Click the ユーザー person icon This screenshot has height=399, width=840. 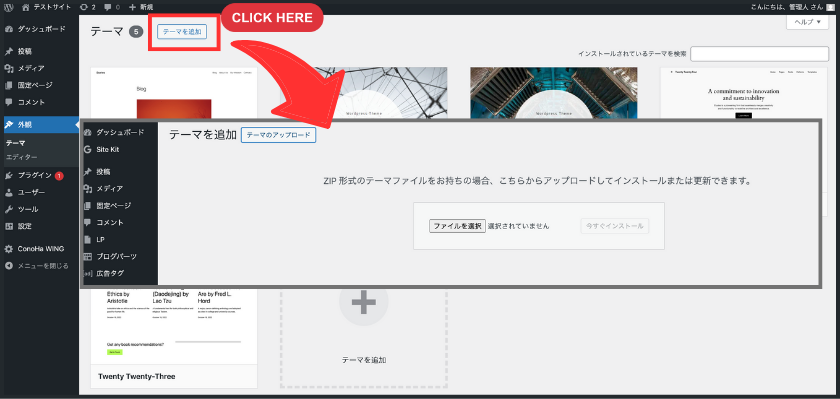point(9,192)
